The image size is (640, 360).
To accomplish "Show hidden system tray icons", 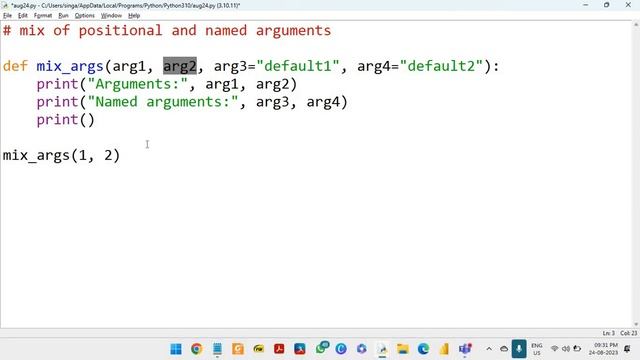I will (489, 349).
